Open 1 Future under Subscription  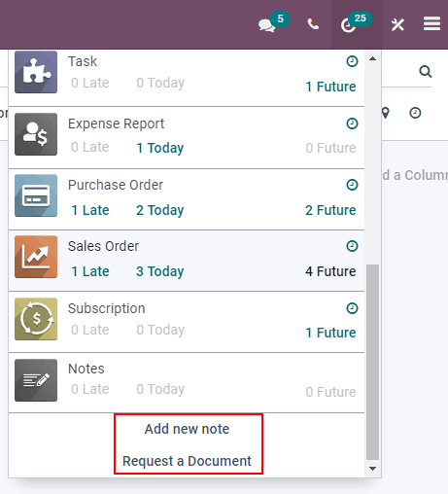[330, 333]
